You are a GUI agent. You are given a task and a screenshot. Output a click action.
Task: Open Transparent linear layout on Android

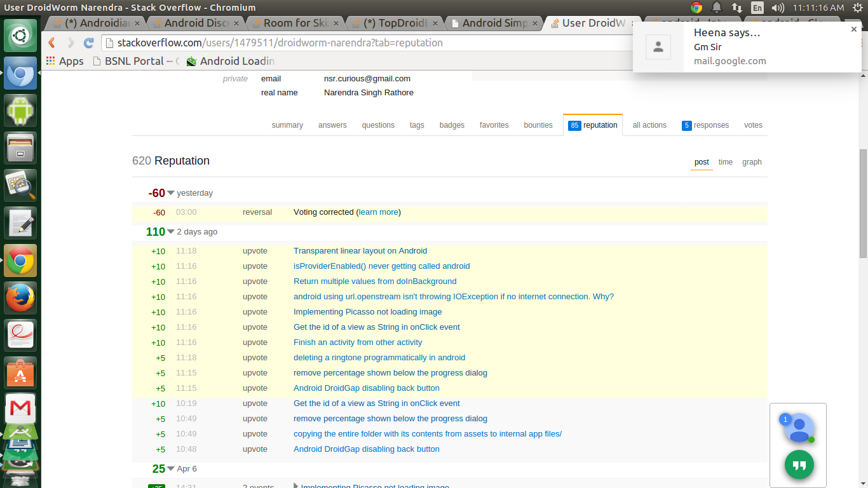(360, 251)
